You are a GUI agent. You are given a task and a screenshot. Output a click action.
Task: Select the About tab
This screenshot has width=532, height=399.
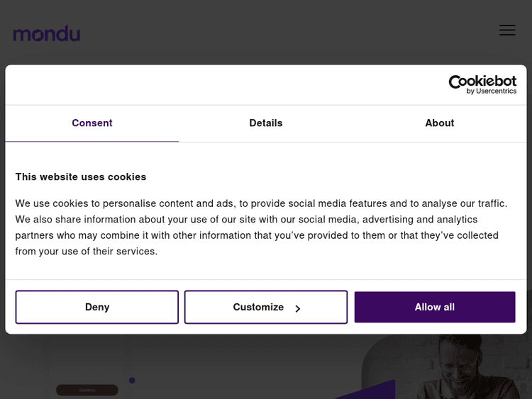(440, 123)
